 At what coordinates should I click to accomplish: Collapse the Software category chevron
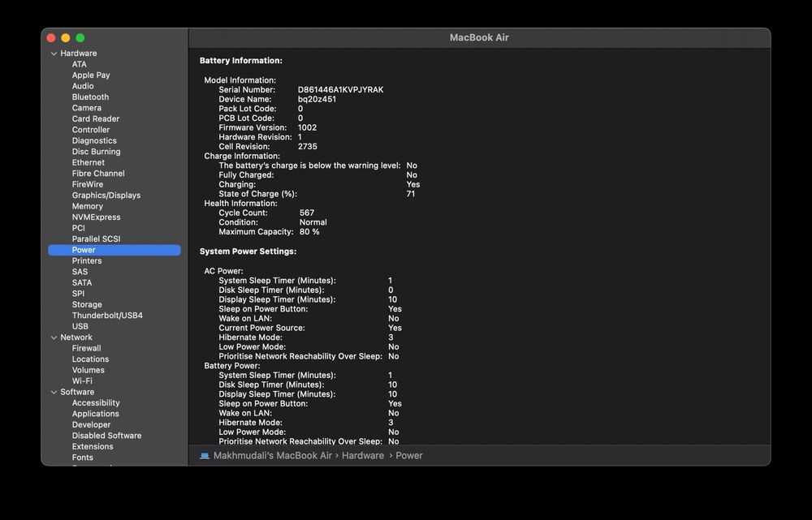pyautogui.click(x=54, y=392)
